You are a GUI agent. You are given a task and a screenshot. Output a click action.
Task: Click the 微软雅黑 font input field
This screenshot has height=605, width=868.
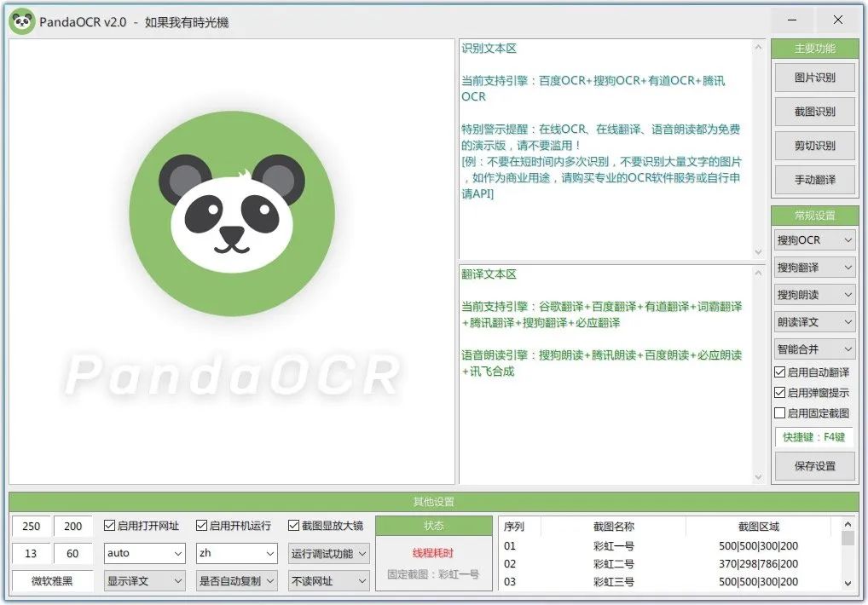click(x=53, y=580)
